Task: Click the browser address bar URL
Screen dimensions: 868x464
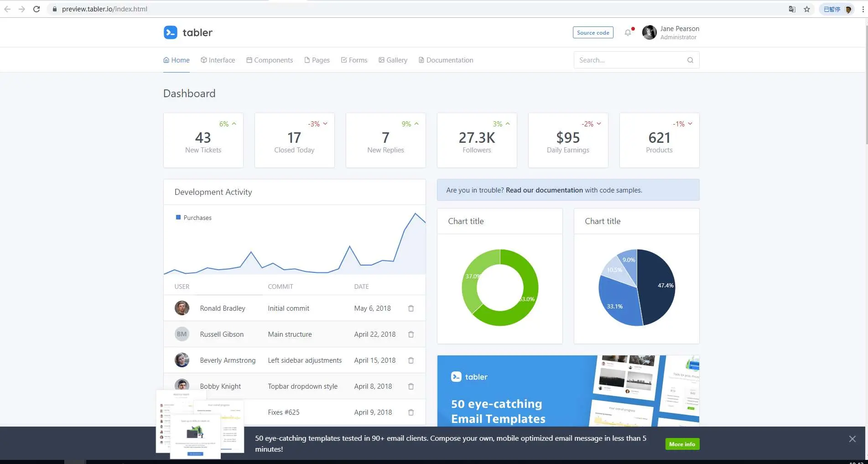Action: (104, 9)
